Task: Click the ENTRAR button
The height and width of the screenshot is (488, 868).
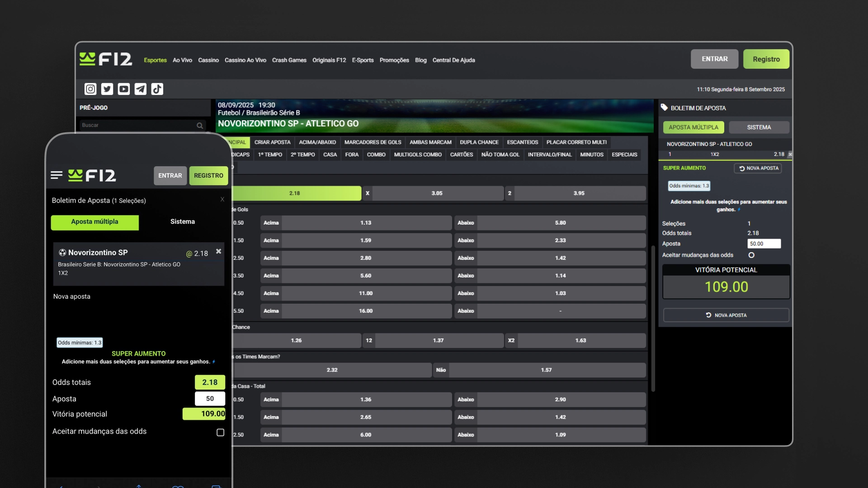Action: [714, 59]
